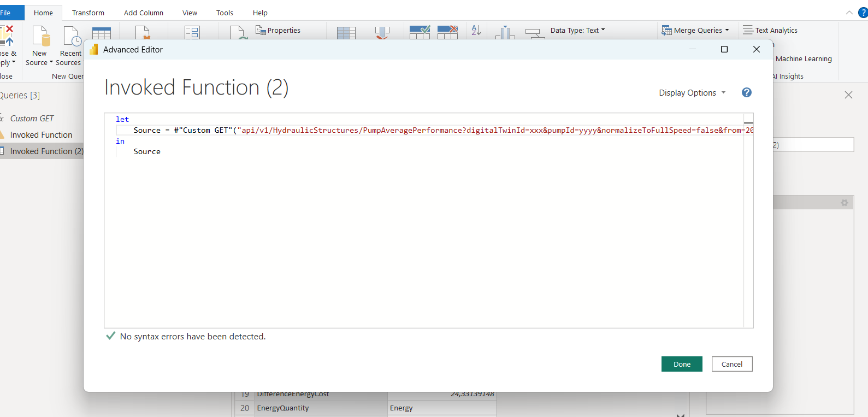The image size is (868, 417).
Task: Click the Choose Columns icon
Action: (346, 33)
